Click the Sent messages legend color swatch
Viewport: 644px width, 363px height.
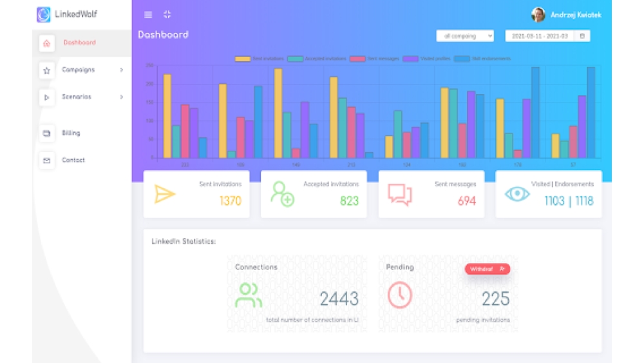pos(357,59)
